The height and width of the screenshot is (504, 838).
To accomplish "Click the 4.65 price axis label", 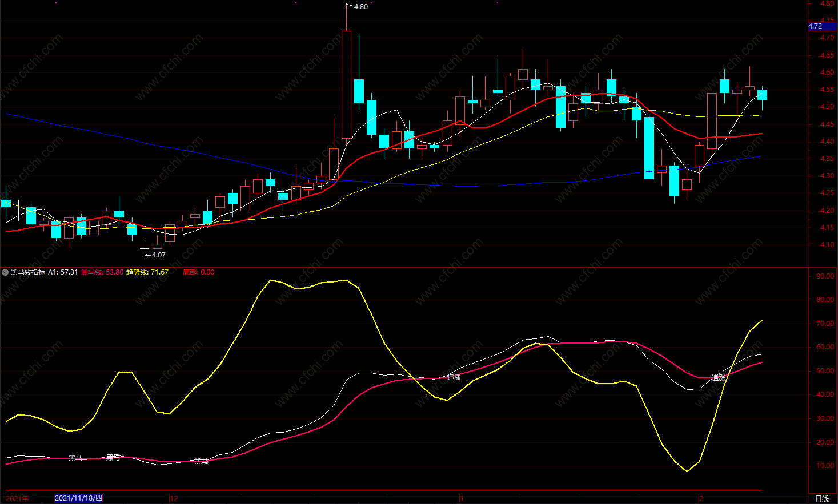I will click(827, 55).
